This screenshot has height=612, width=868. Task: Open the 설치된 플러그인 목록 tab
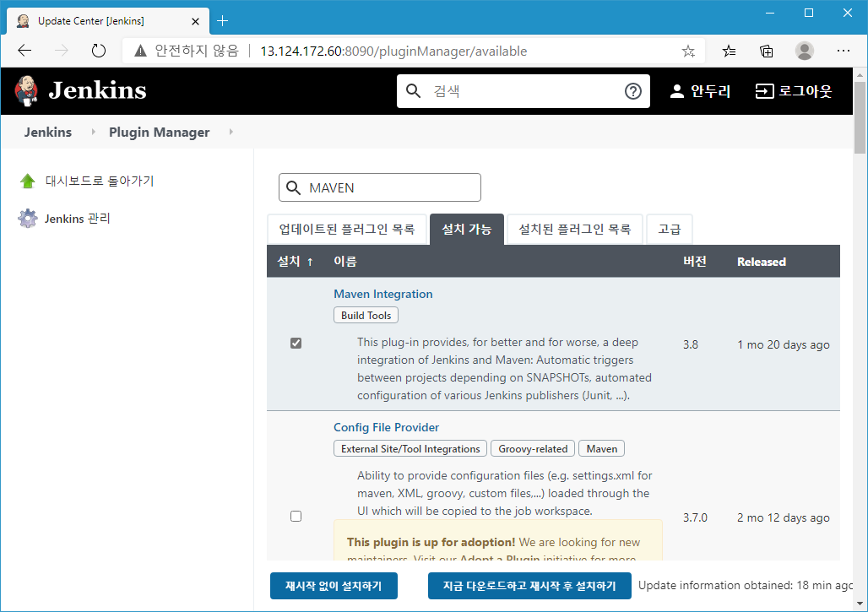tap(575, 229)
